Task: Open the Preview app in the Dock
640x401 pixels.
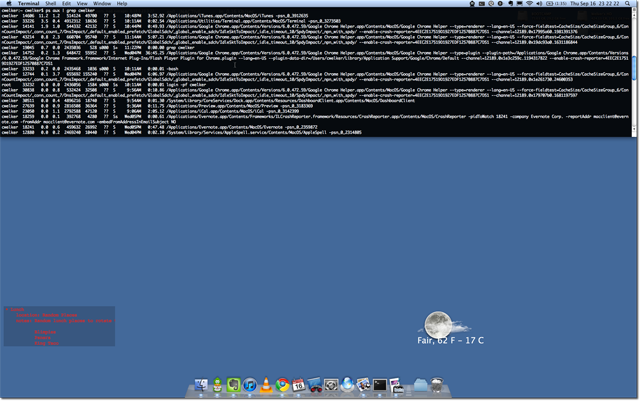Action: [x=363, y=385]
